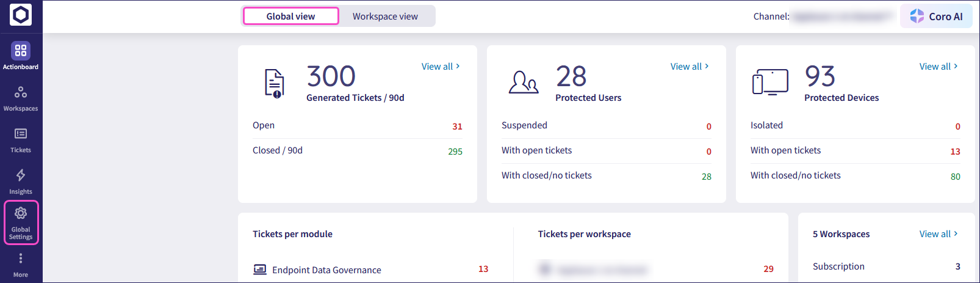This screenshot has height=283, width=980.
Task: Click the Protected Devices monitor icon
Action: pos(770,83)
